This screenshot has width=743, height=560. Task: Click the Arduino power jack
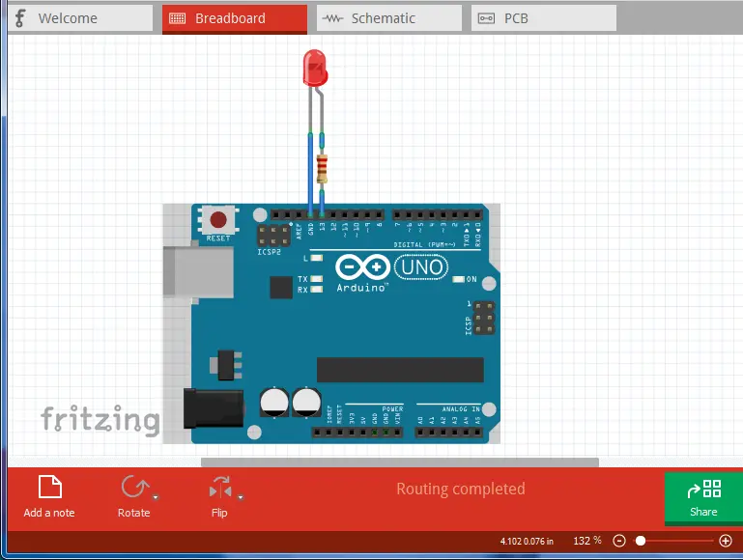click(214, 408)
